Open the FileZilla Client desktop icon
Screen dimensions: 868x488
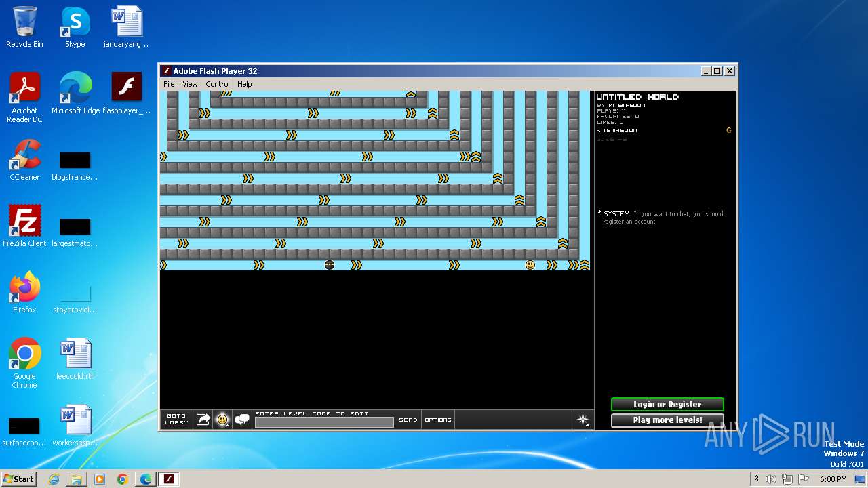(x=24, y=226)
